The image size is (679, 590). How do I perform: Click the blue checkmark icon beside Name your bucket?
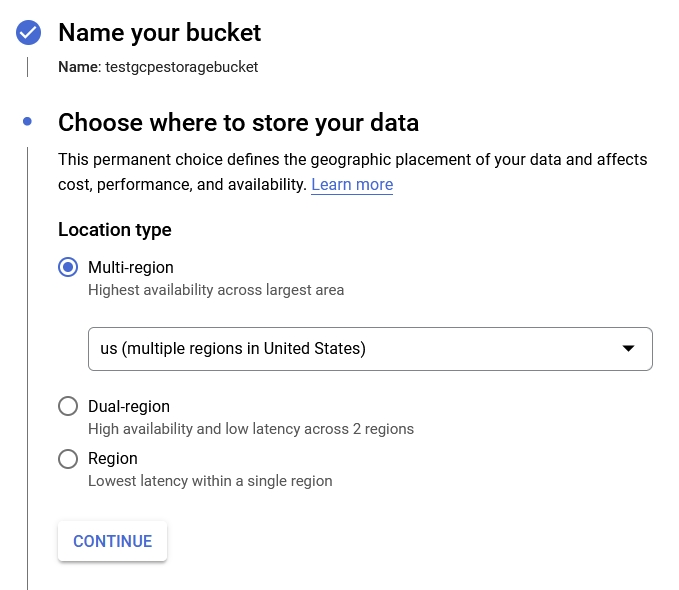pyautogui.click(x=28, y=33)
